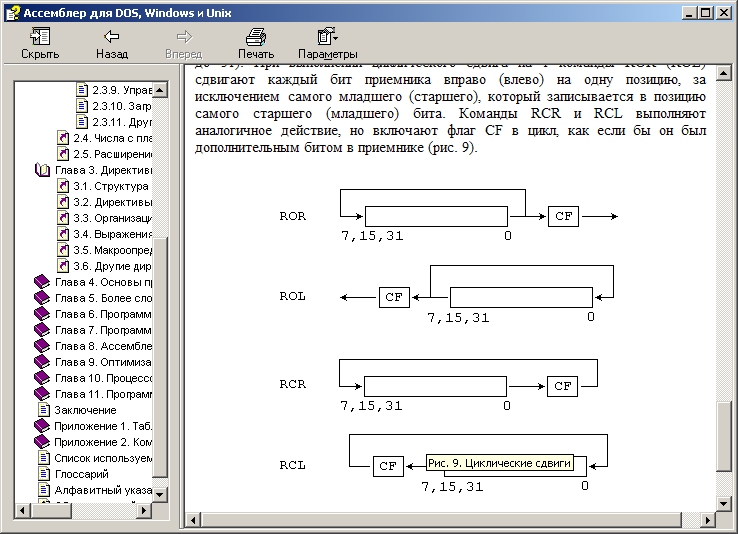738x534 pixels.
Task: Click ROL label in the diagram
Action: 292,296
